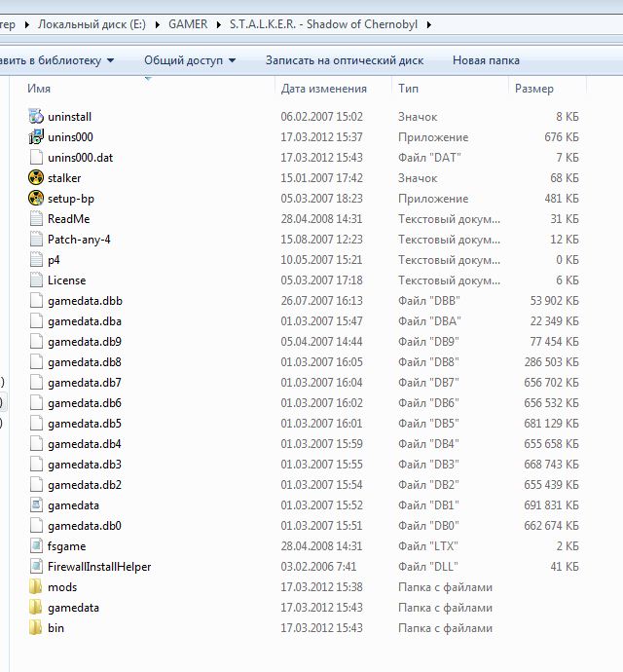Expand arrow after 'Shadow of Chernobyl' breadcrumb
Viewport: 623px width, 672px height.
(429, 24)
